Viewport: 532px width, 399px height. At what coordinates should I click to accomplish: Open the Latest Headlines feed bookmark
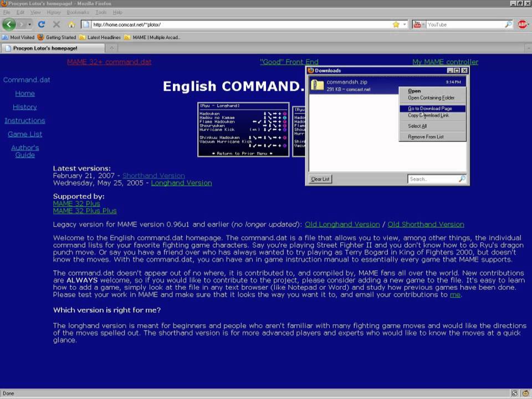[x=100, y=37]
